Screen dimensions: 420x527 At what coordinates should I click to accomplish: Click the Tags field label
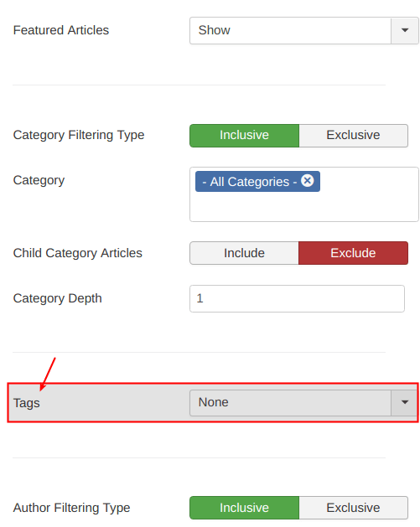tap(27, 403)
